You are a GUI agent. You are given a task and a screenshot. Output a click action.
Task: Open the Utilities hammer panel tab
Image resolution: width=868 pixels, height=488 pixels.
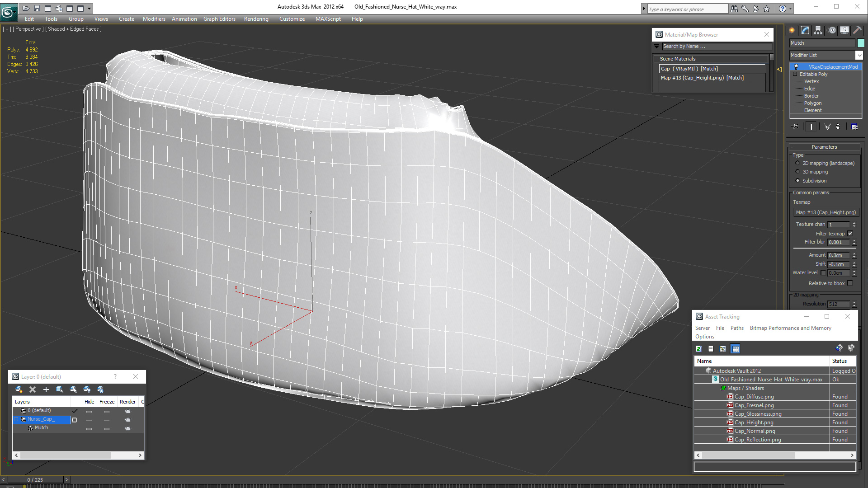coord(857,30)
